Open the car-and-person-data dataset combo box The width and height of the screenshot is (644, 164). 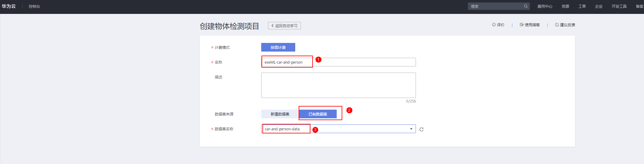[x=338, y=129]
